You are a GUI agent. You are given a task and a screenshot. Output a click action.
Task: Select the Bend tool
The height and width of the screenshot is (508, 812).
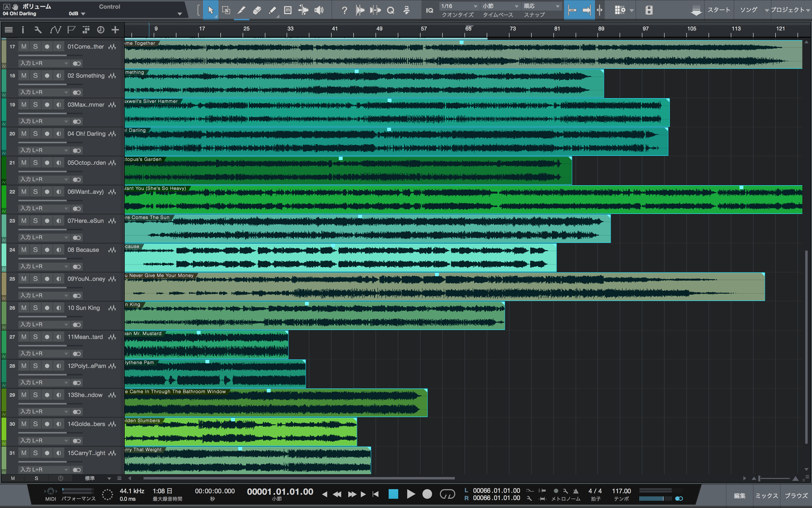[x=303, y=10]
